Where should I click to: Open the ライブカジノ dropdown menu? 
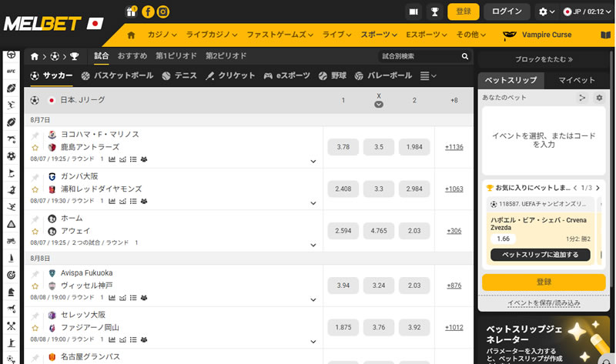pyautogui.click(x=211, y=35)
